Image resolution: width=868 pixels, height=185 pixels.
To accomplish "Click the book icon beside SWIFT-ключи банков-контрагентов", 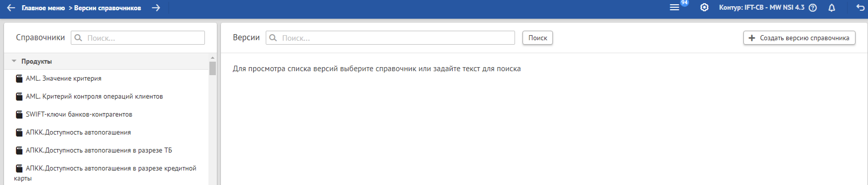I will click(x=19, y=114).
